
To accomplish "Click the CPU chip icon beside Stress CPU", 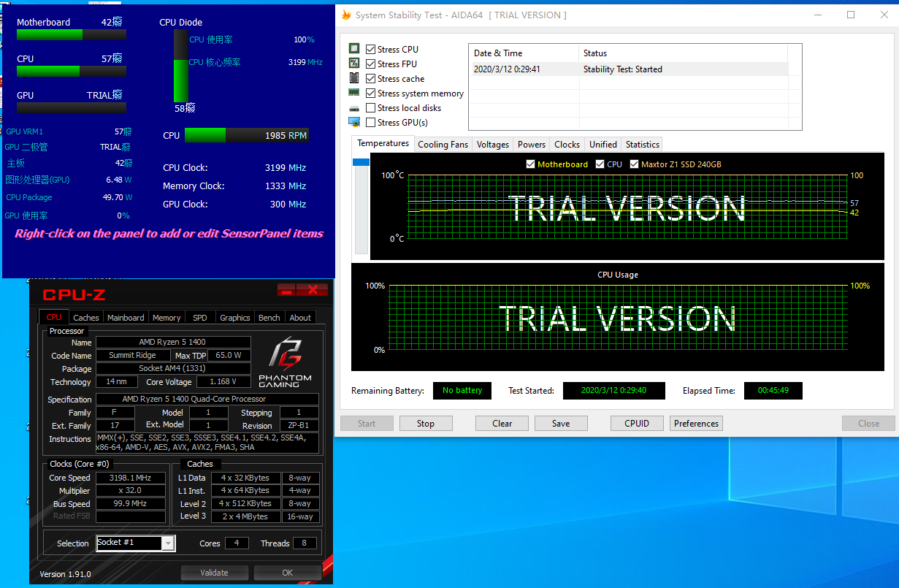I will pos(354,49).
